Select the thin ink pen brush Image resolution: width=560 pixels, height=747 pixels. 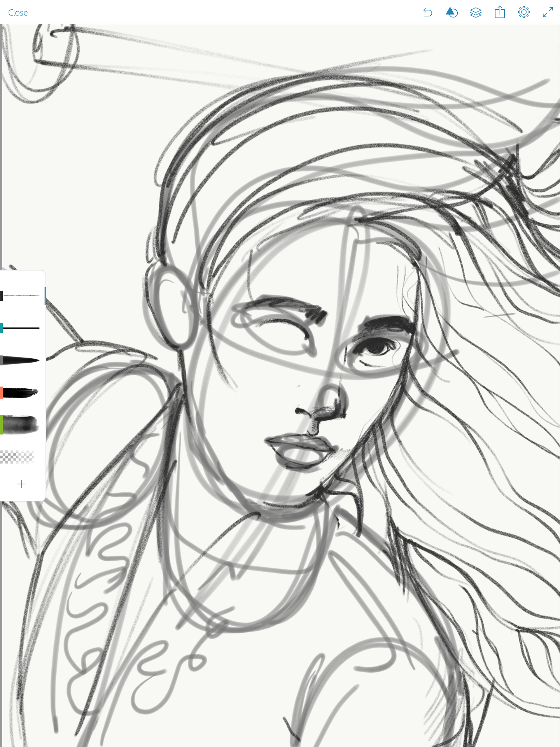pyautogui.click(x=21, y=328)
